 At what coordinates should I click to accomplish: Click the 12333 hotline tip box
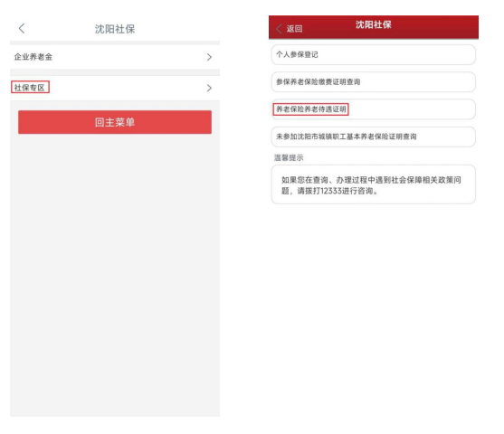[x=373, y=184]
